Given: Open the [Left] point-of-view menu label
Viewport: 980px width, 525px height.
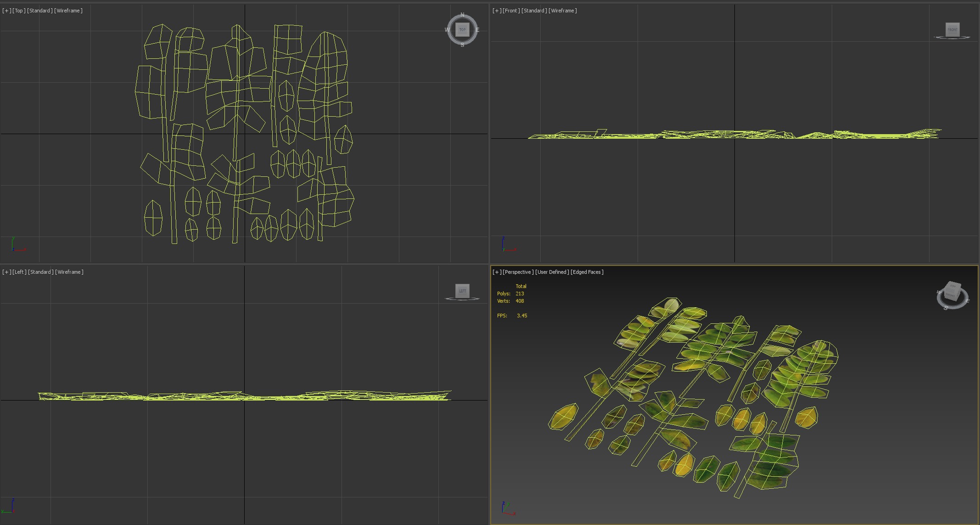Looking at the screenshot, I should [x=19, y=272].
